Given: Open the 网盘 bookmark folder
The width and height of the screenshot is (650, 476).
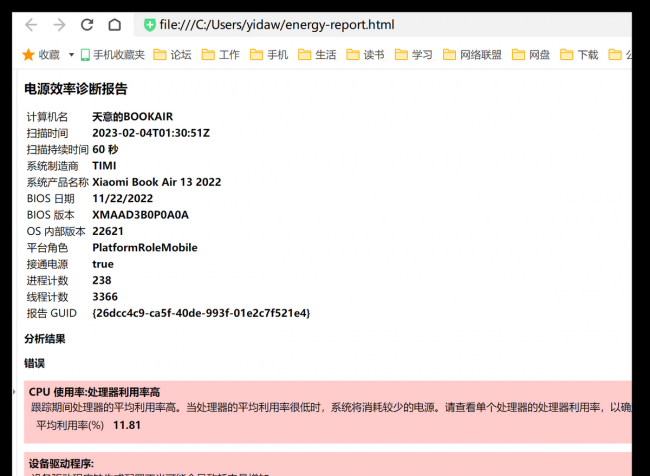Looking at the screenshot, I should (x=531, y=55).
